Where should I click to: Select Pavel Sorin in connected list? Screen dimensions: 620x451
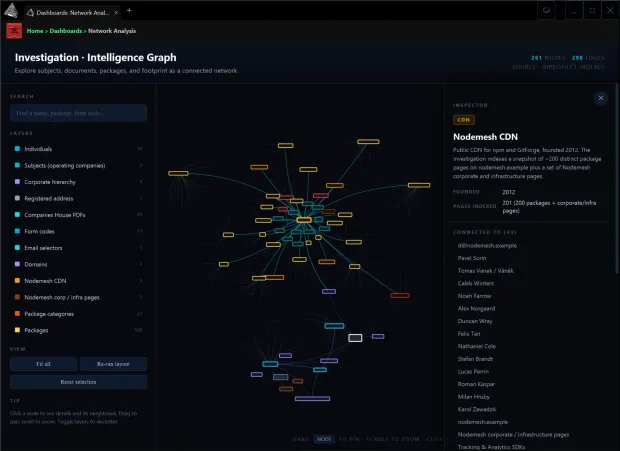(x=472, y=258)
